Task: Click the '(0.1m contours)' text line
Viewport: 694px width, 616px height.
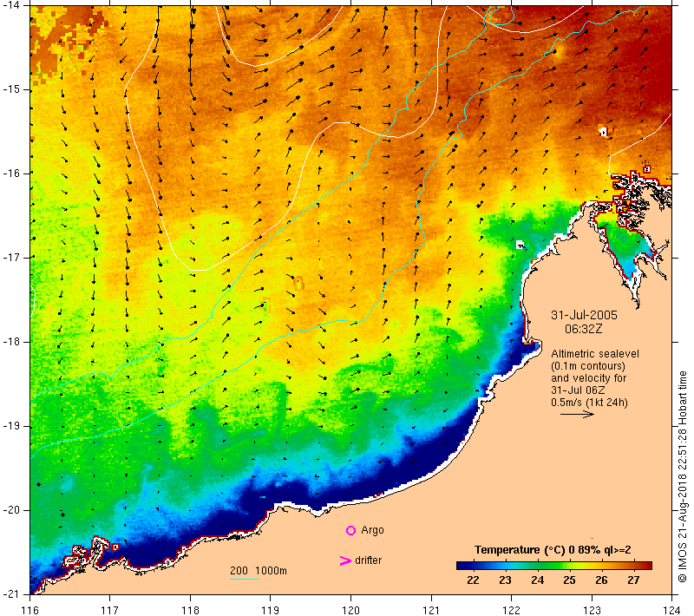Action: [588, 366]
